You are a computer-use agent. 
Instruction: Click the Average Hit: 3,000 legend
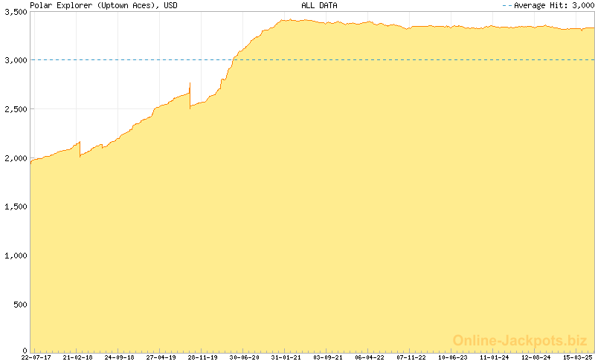pyautogui.click(x=550, y=5)
